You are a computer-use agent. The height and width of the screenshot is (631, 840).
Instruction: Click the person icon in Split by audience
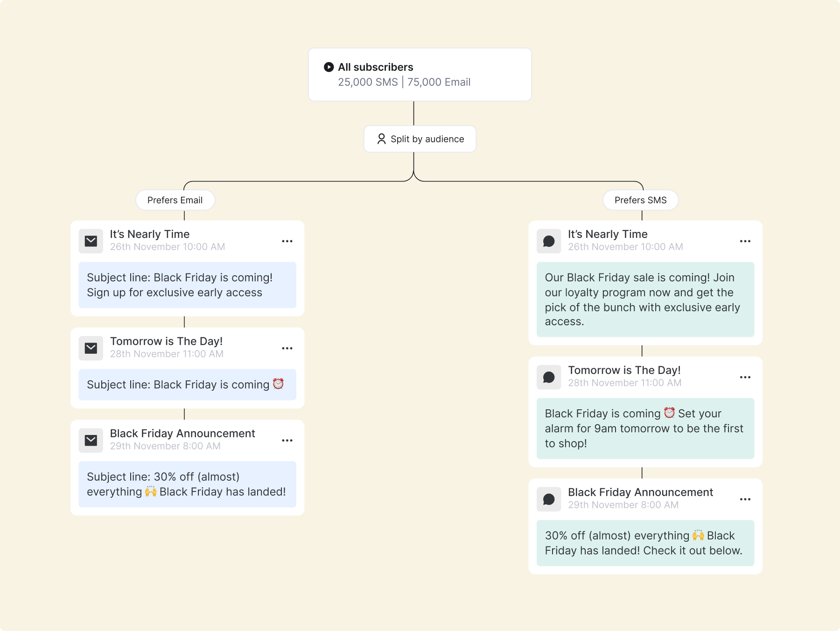381,139
